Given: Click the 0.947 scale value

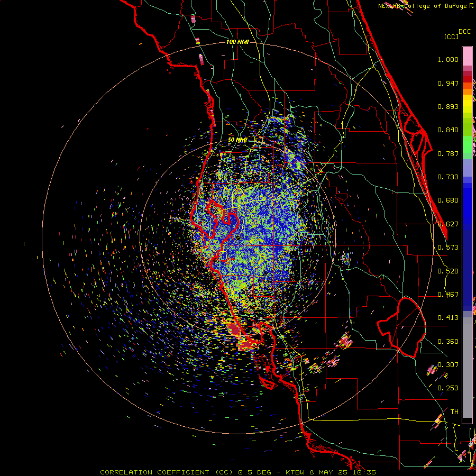Looking at the screenshot, I should coord(448,83).
